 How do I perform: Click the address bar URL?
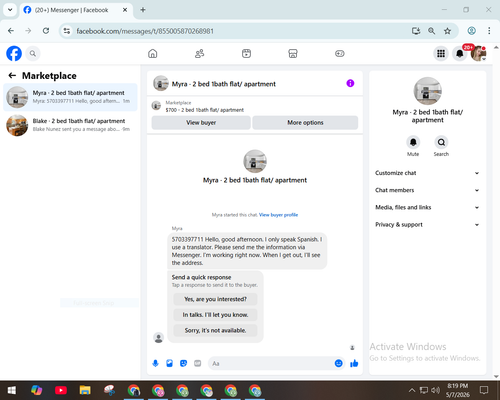[145, 31]
